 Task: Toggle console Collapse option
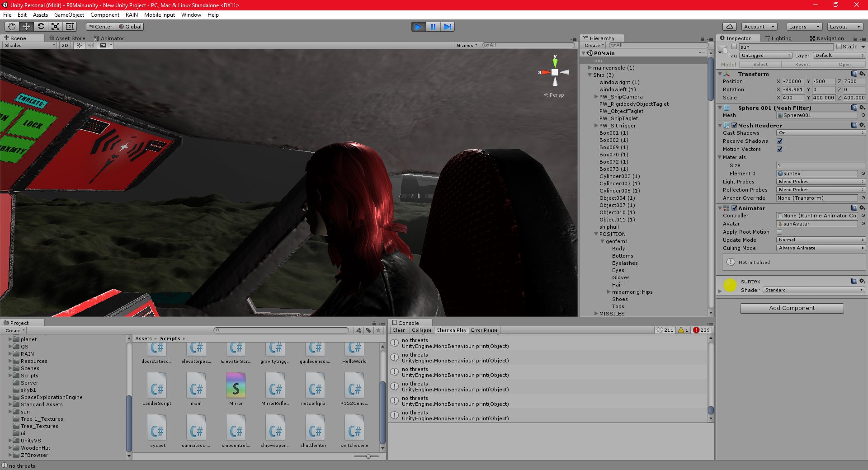[421, 330]
